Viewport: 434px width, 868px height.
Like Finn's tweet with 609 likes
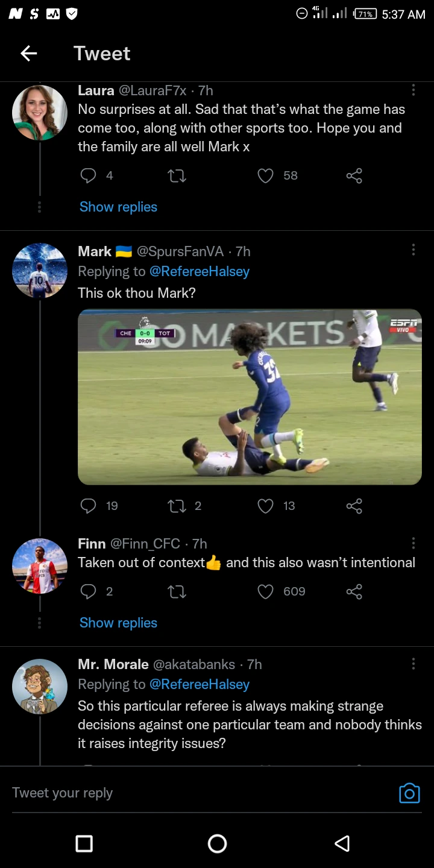tap(265, 591)
